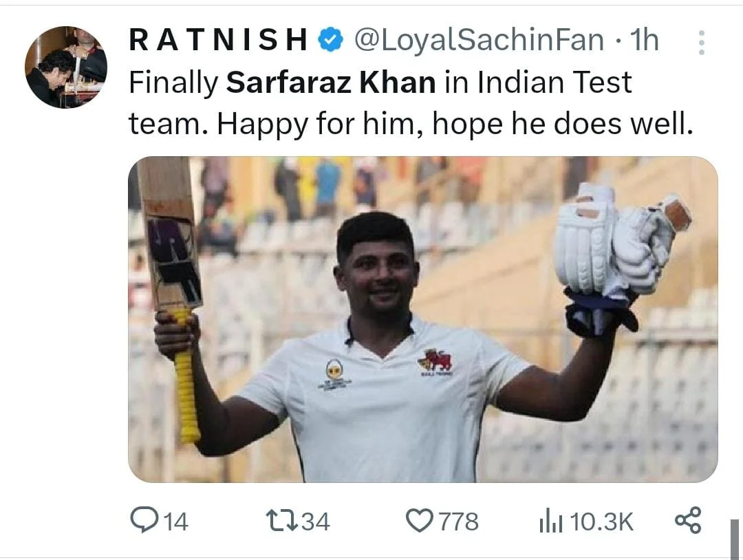Click the 1h timestamp of the tweet

[645, 41]
